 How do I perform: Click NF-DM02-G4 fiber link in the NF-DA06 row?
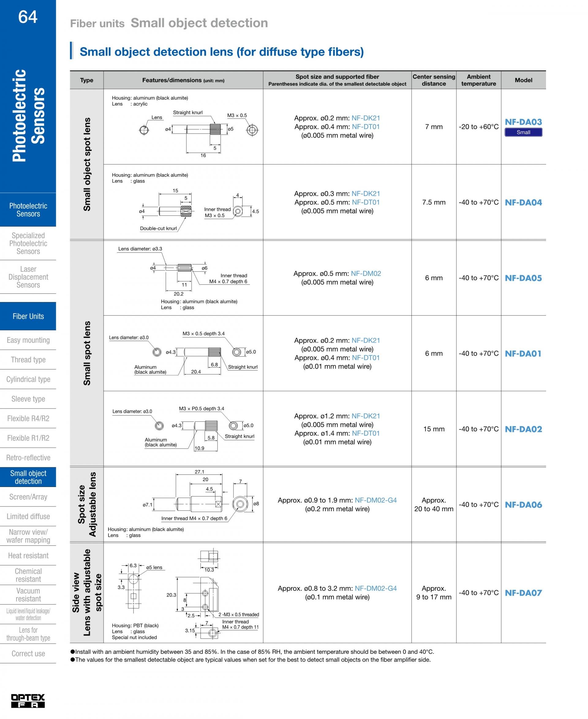pos(376,500)
